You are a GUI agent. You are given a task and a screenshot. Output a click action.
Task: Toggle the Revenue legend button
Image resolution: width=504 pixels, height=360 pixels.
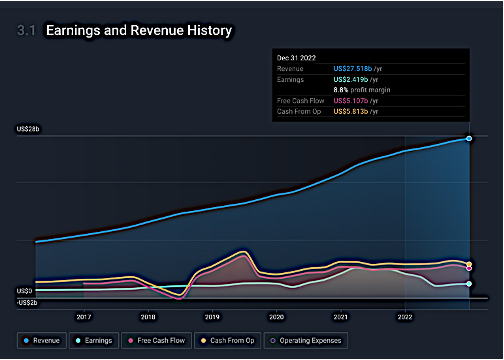(x=42, y=340)
